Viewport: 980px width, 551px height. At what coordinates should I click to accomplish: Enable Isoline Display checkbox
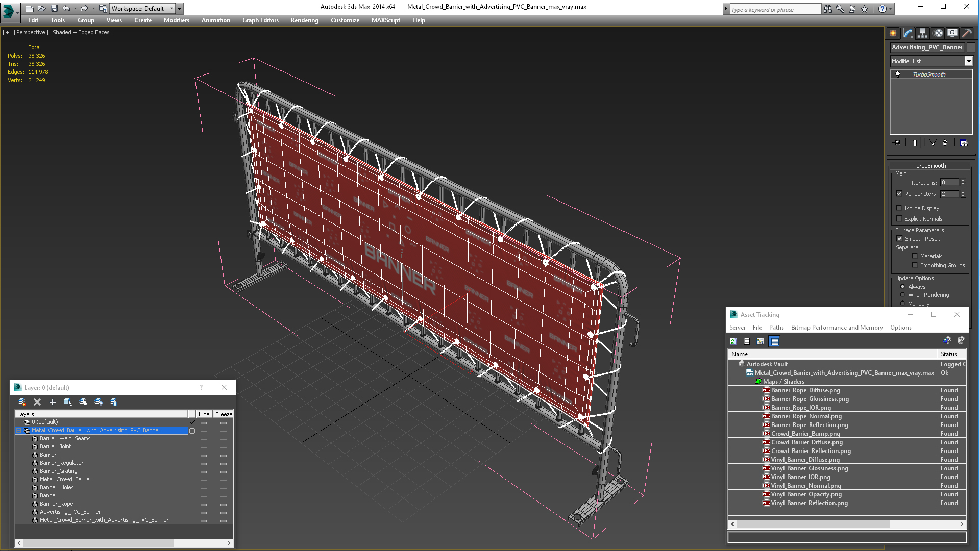(899, 208)
